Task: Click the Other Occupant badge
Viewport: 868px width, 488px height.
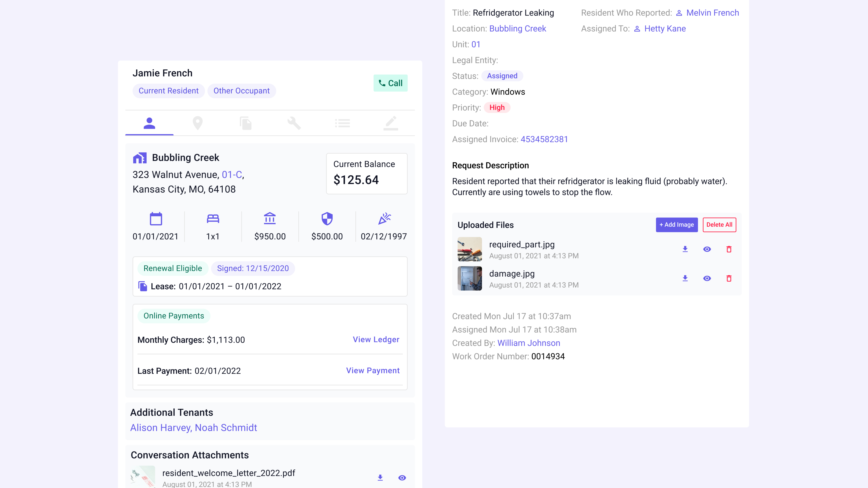Action: point(242,91)
